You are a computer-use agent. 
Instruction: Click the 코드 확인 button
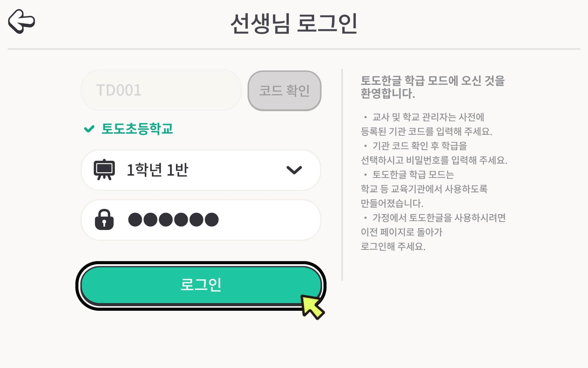(284, 91)
